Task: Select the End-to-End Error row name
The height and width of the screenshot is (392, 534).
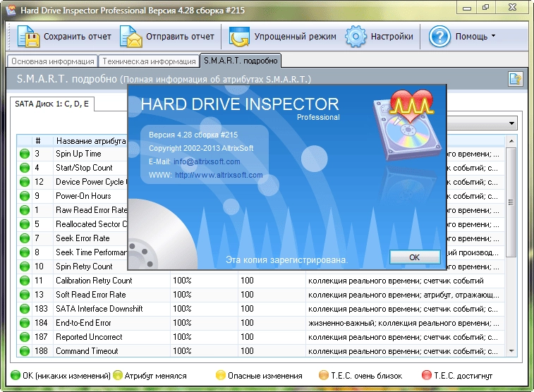Action: [83, 323]
